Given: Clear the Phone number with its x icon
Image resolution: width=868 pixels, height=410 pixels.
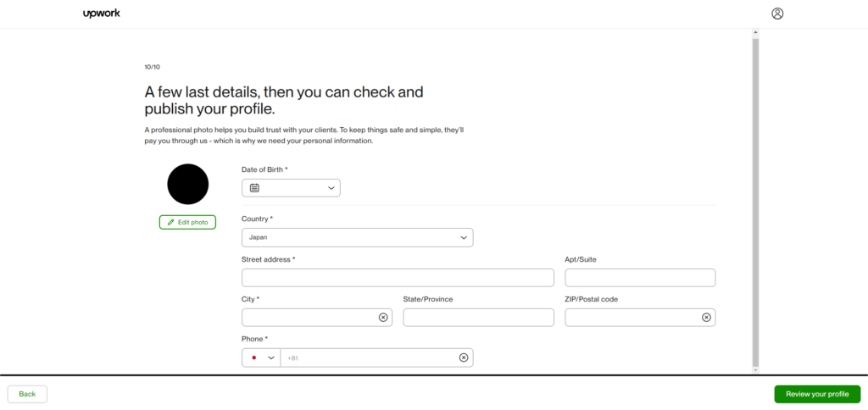Looking at the screenshot, I should click(464, 357).
